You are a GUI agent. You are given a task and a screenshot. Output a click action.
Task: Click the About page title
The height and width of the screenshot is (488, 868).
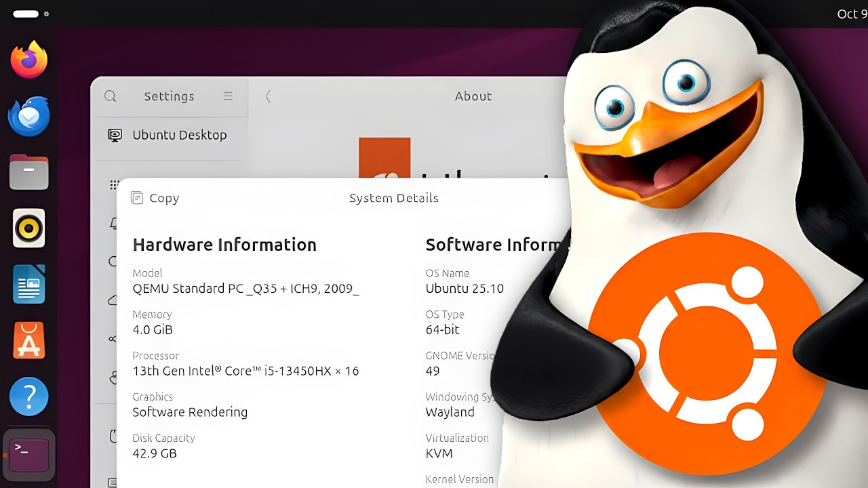[x=473, y=96]
